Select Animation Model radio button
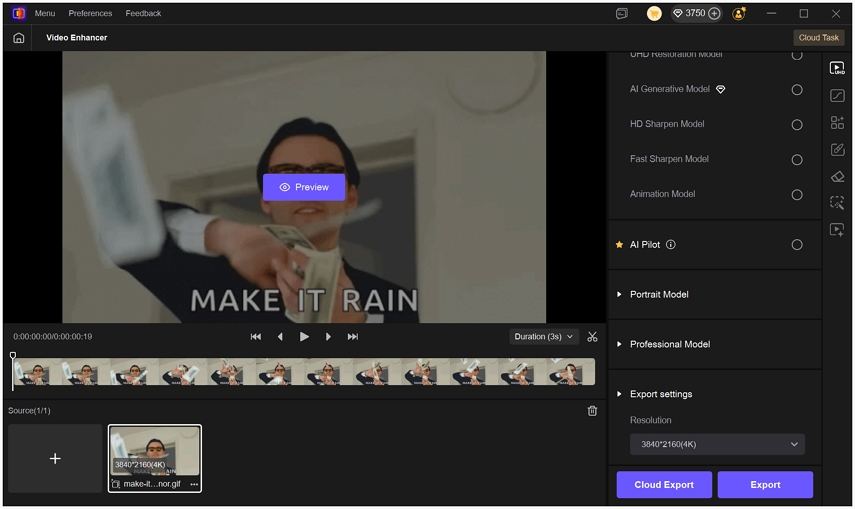Screen dimensions: 855x509 (x=797, y=194)
